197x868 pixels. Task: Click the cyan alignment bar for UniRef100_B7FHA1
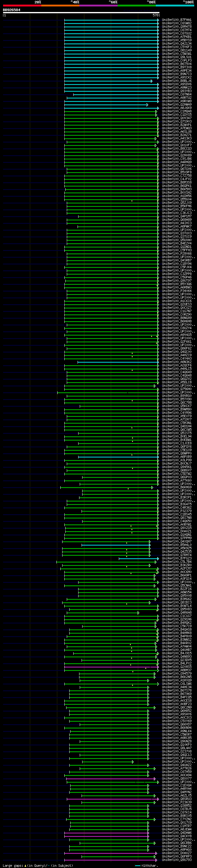tap(111, 20)
